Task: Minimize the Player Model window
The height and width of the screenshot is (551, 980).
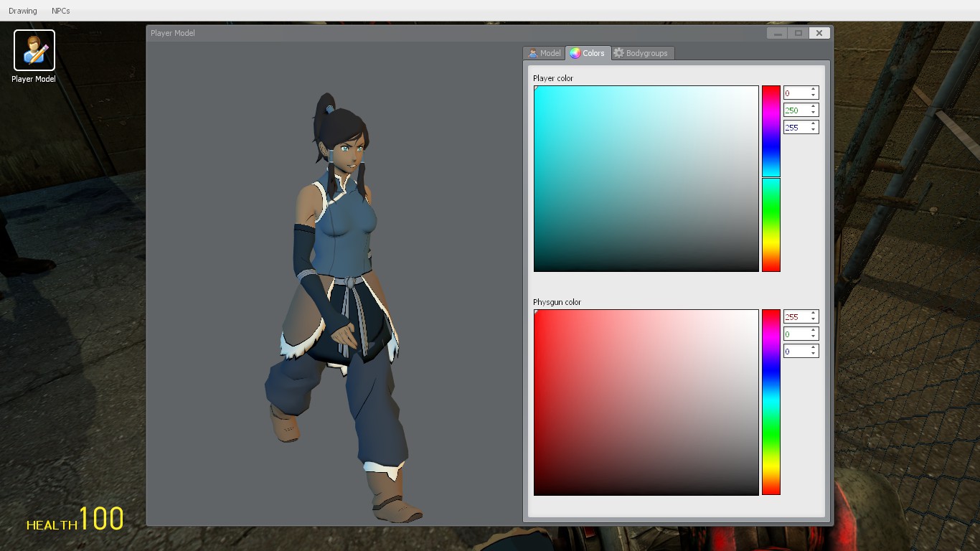Action: (x=777, y=33)
